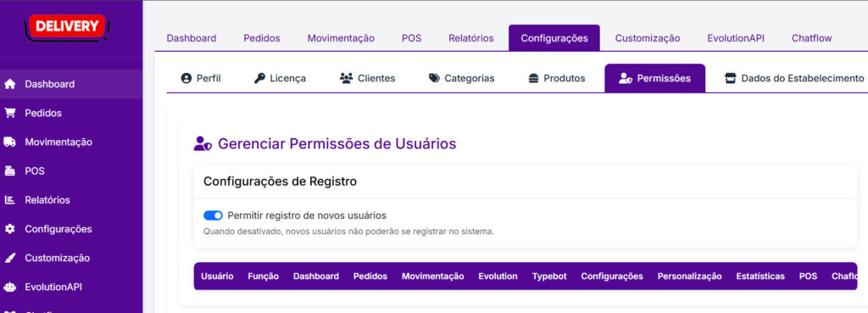Click the Configurações column header in table
Viewport: 868px width, 313px height.
(612, 276)
